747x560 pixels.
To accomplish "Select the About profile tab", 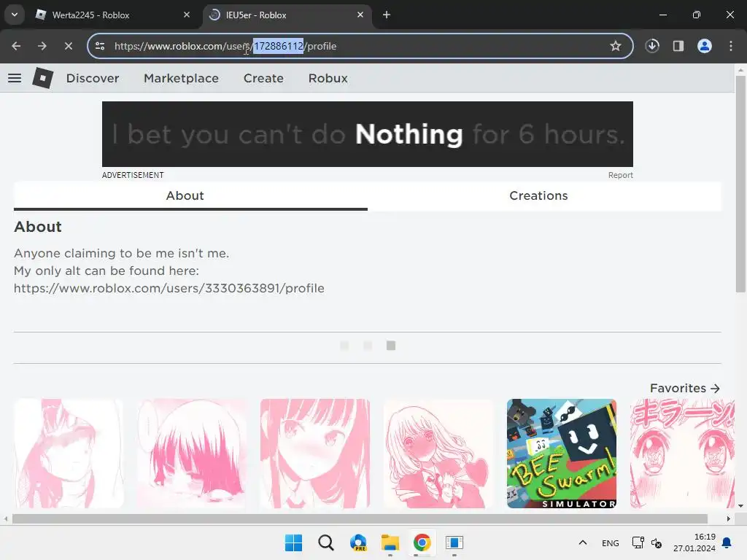I will (x=190, y=195).
